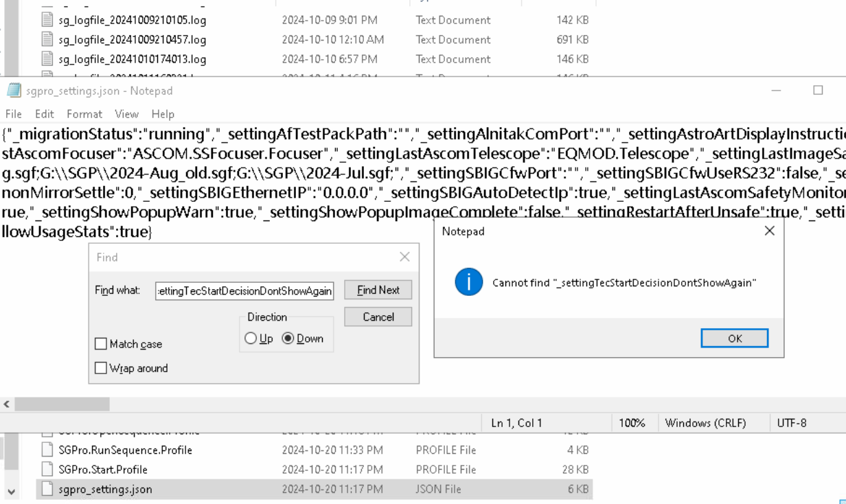Maximize the Notepad window
The width and height of the screenshot is (846, 504).
pyautogui.click(x=818, y=91)
